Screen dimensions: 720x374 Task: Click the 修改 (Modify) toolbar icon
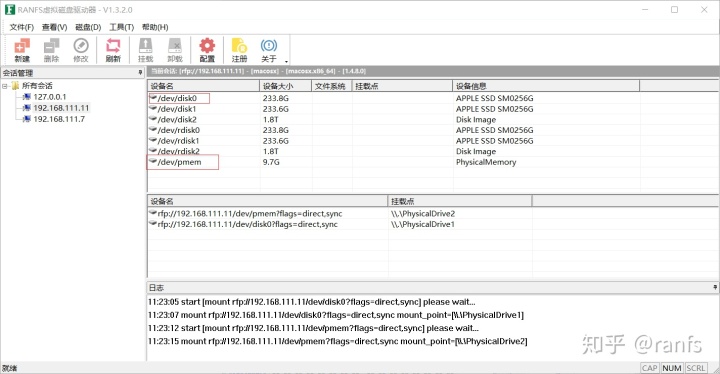(80, 50)
